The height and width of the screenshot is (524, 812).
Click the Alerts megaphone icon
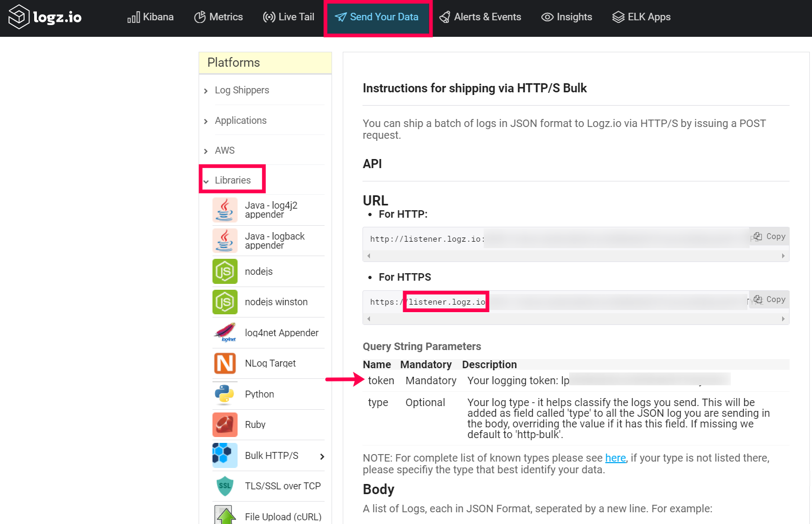[445, 17]
